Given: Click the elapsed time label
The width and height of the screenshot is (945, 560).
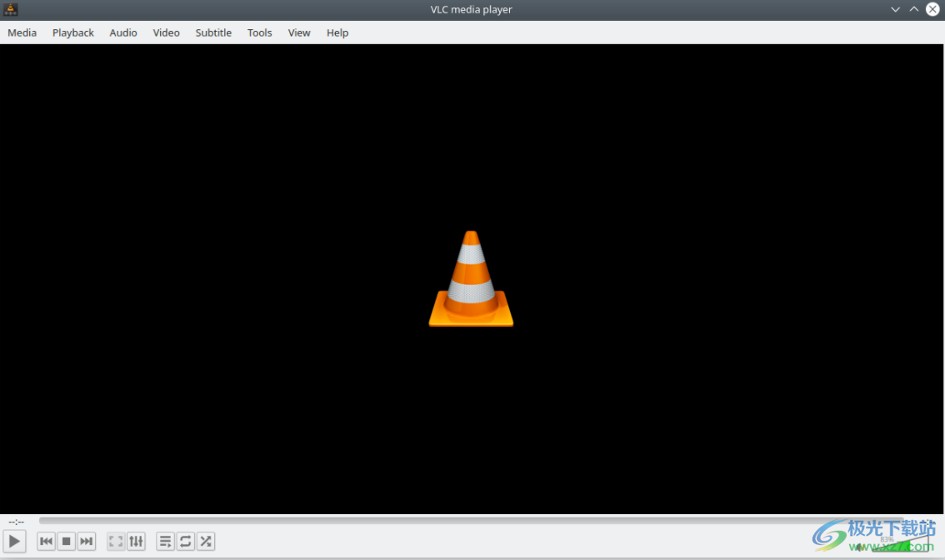Looking at the screenshot, I should click(17, 522).
